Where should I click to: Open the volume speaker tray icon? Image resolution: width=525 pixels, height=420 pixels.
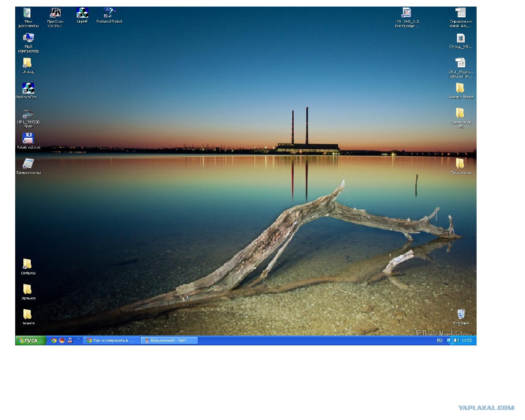456,340
